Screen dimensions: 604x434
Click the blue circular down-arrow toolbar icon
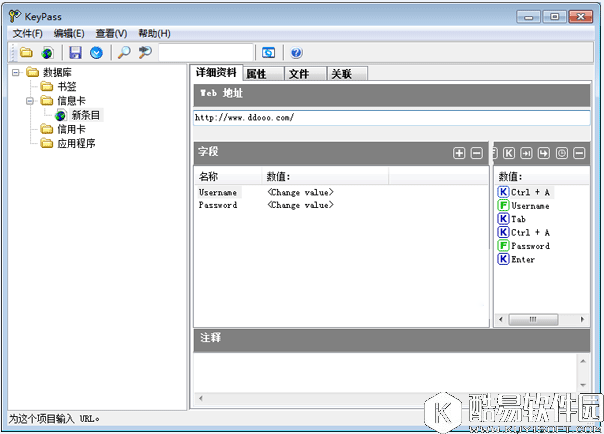[x=96, y=52]
